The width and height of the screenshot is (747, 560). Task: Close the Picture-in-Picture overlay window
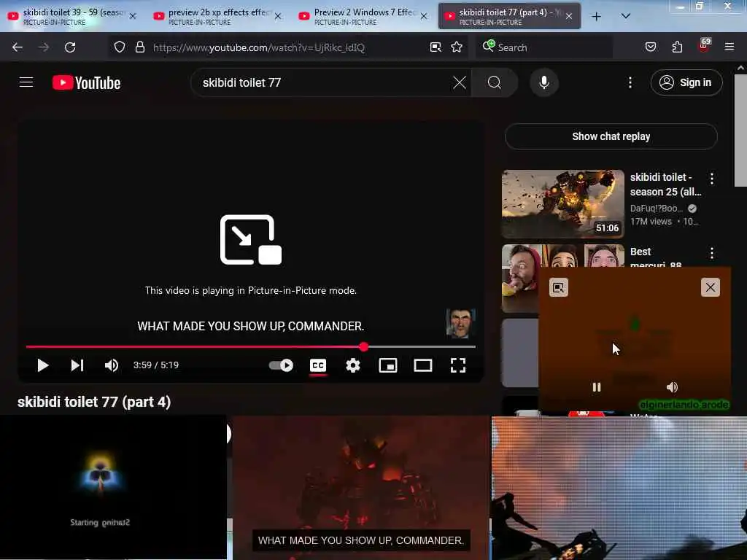click(x=711, y=287)
